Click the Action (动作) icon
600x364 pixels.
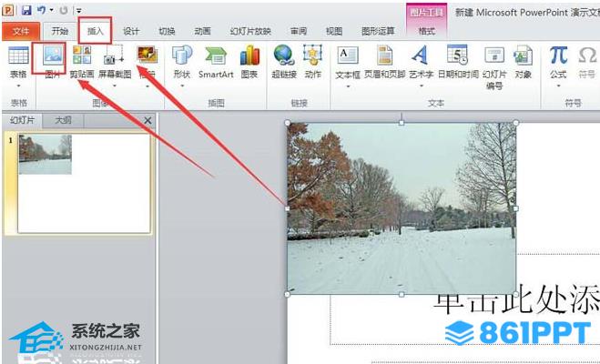(312, 56)
